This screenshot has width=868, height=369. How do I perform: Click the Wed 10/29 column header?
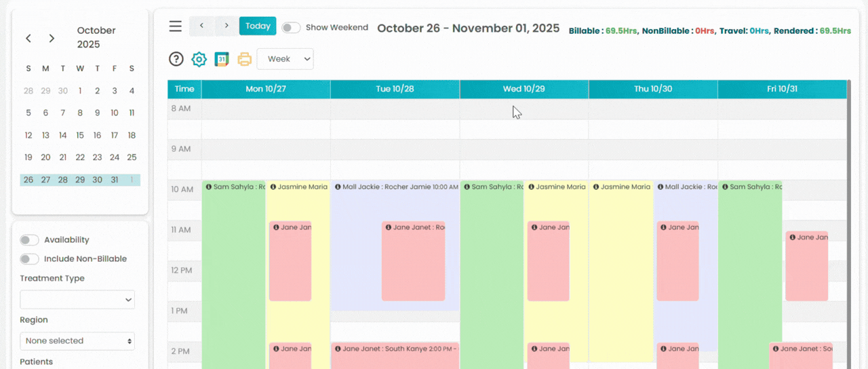(x=524, y=89)
